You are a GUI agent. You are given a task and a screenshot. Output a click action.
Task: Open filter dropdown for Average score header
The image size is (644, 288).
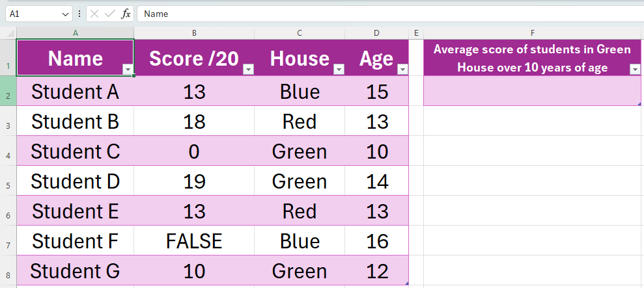[x=636, y=70]
